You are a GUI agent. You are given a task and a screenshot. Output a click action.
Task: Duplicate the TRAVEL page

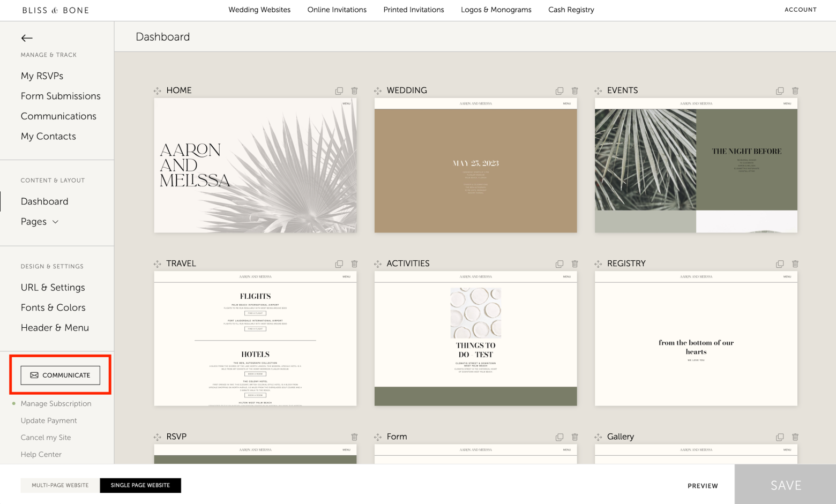coord(339,264)
